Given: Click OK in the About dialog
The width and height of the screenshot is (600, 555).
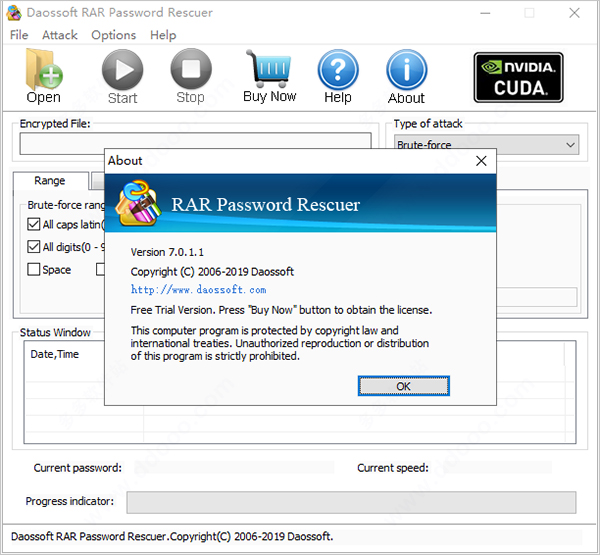Looking at the screenshot, I should 404,386.
